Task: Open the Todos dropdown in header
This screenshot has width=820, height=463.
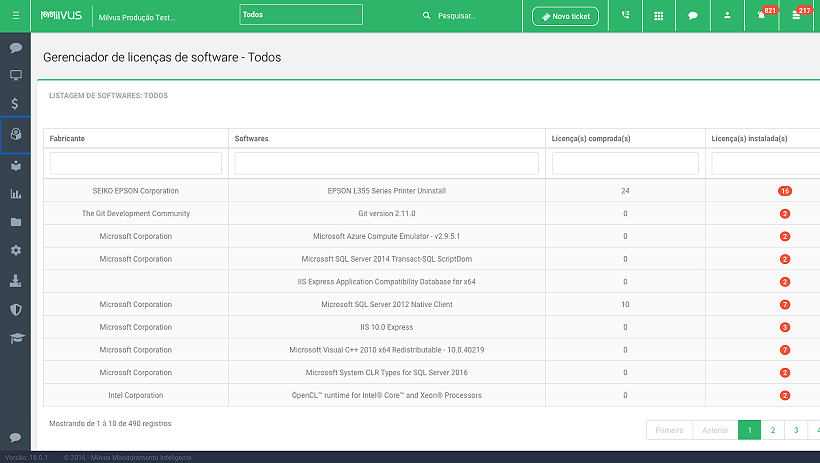Action: [301, 15]
